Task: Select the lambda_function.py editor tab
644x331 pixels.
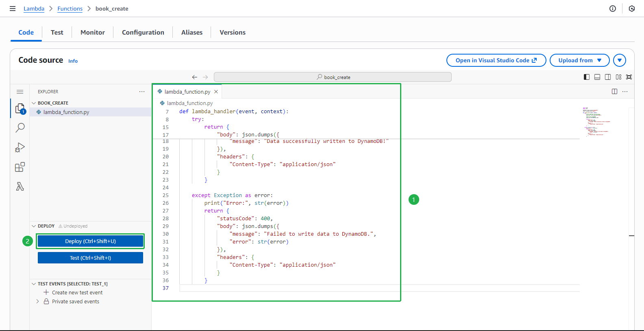Action: click(187, 92)
